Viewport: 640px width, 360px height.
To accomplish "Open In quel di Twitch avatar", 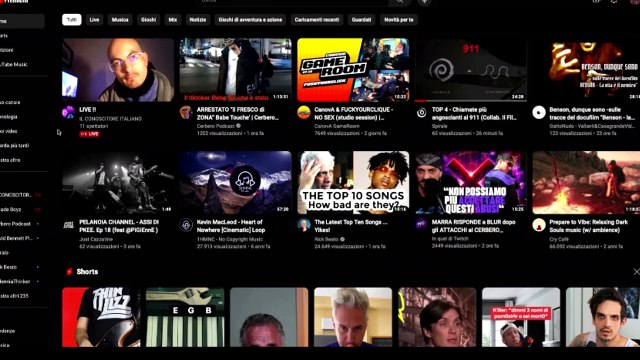I will pyautogui.click(x=421, y=224).
